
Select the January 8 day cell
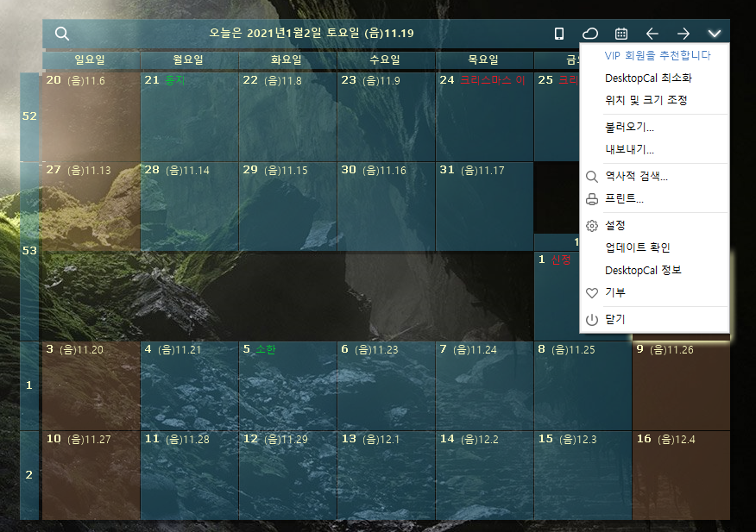(x=583, y=386)
